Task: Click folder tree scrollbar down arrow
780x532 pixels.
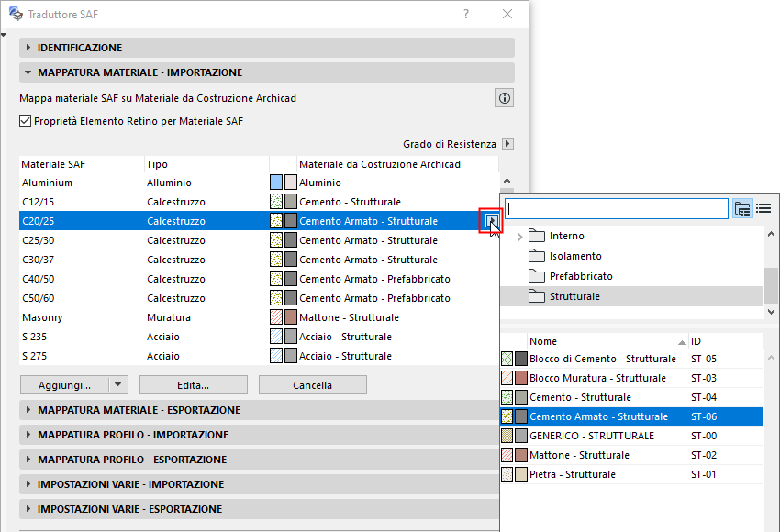Action: pos(771,312)
